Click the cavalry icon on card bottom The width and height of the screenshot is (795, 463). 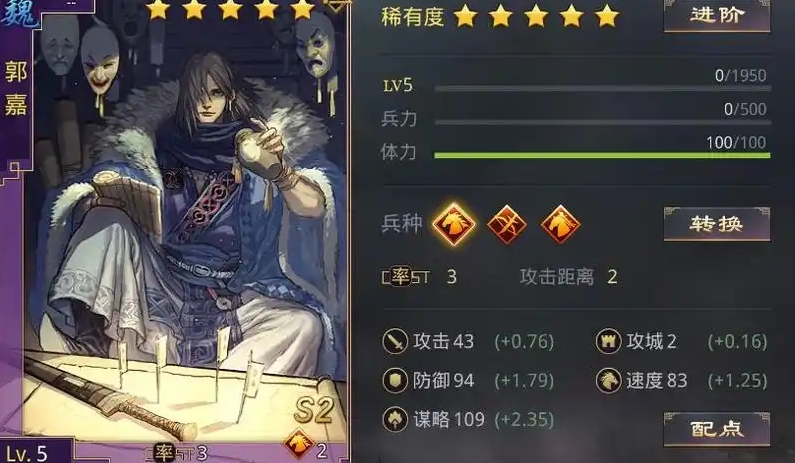pos(298,443)
